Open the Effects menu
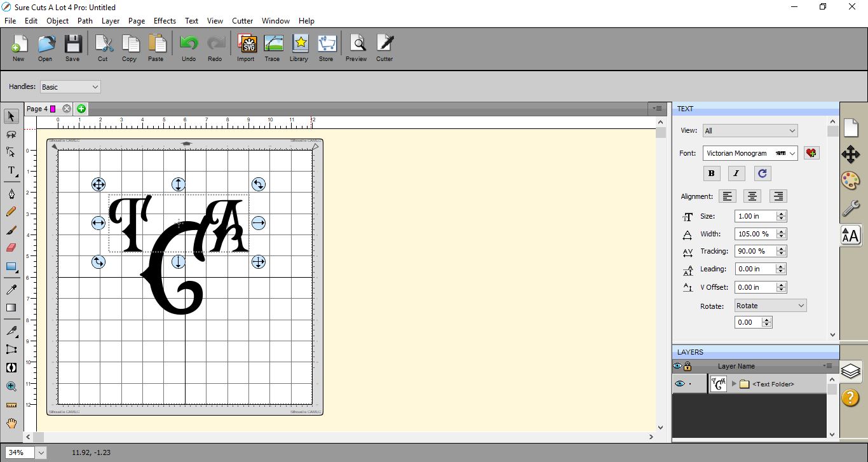This screenshot has height=462, width=868. [165, 20]
